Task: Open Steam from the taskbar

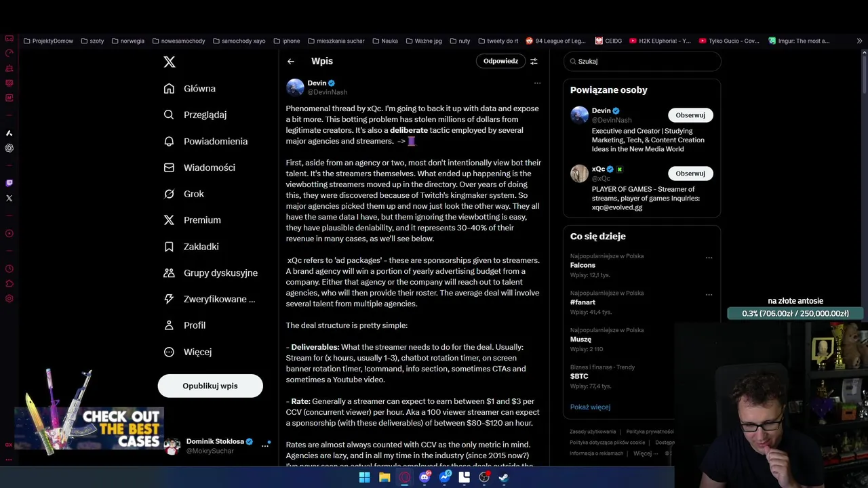Action: point(504,477)
